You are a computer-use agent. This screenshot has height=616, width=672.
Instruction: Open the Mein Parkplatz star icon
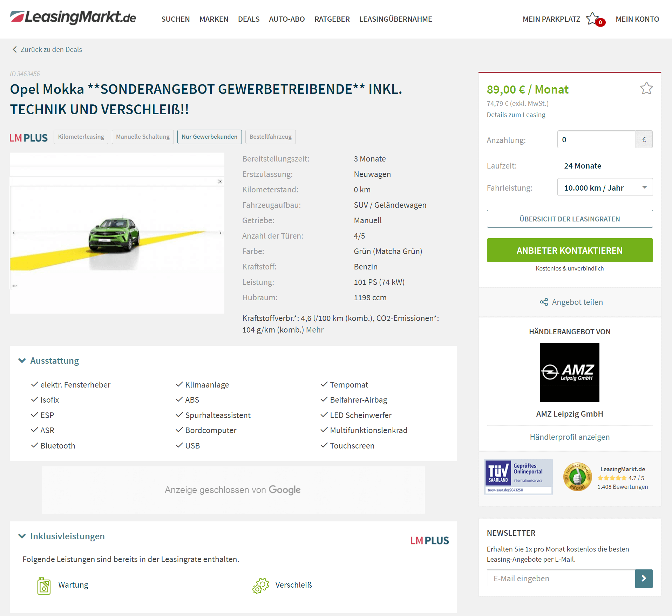pos(593,19)
